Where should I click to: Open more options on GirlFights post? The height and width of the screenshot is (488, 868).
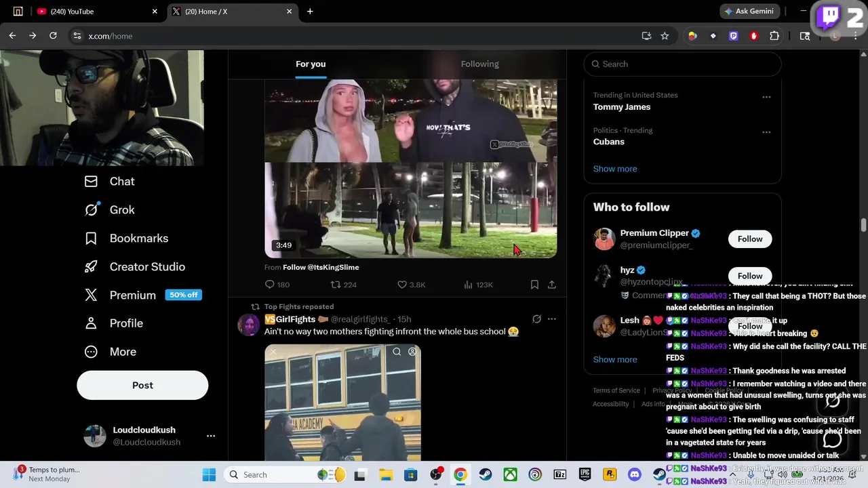tap(552, 319)
